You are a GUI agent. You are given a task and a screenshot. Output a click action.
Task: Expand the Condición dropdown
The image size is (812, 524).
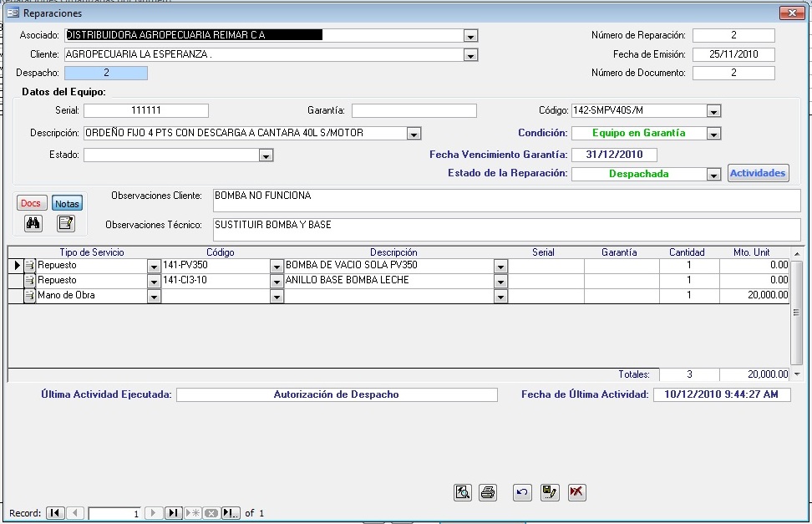coord(713,134)
